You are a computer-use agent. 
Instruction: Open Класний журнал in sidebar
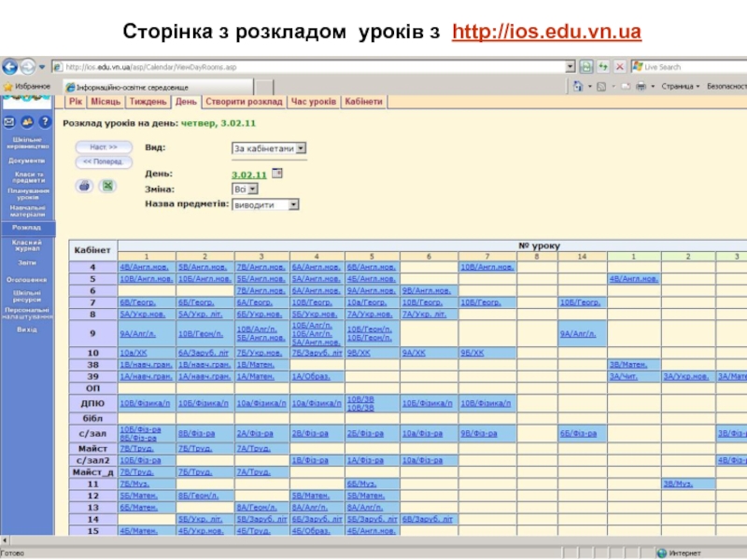coord(27,245)
